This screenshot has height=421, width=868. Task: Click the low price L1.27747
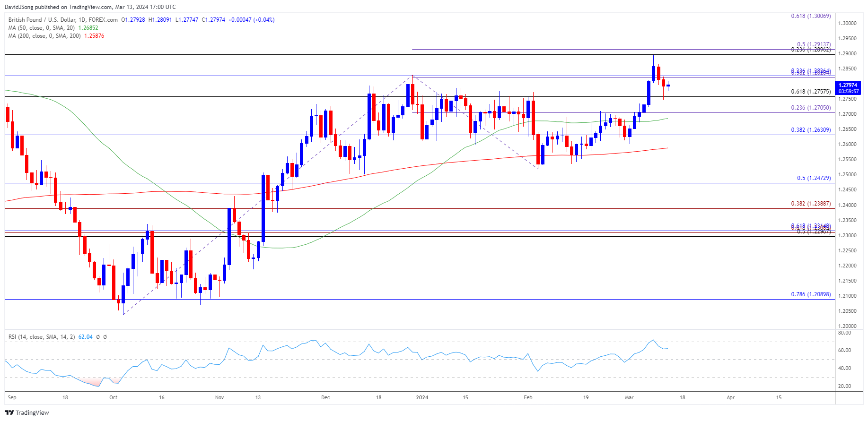click(187, 20)
